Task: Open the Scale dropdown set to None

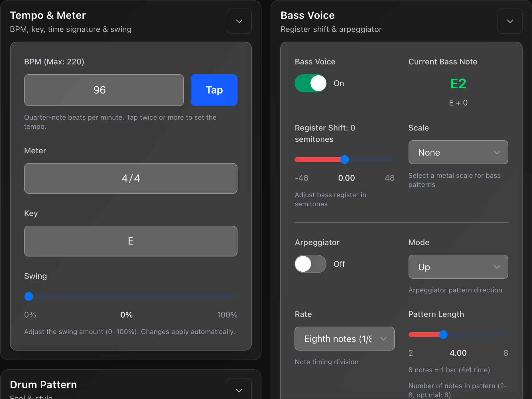Action: click(458, 152)
